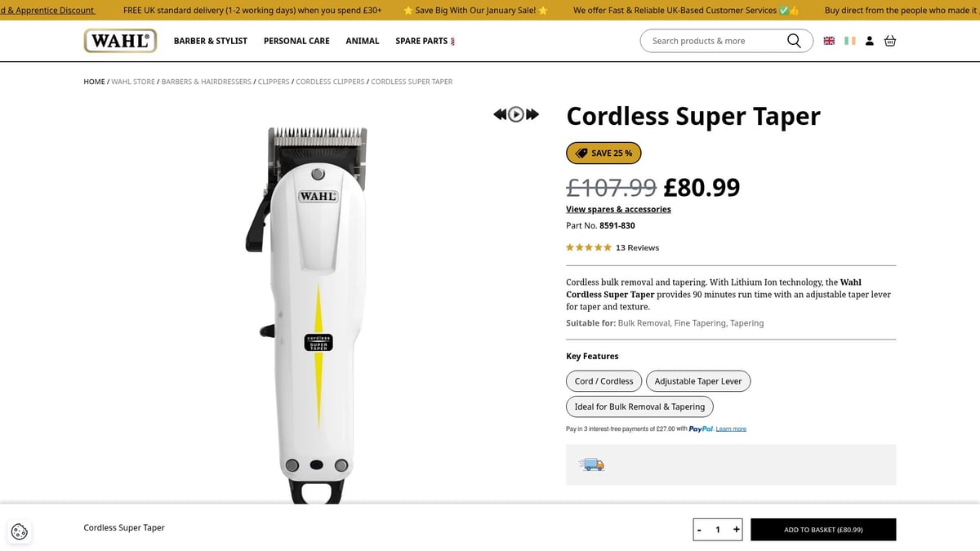
Task: Select the Ireland flag icon
Action: coord(849,40)
